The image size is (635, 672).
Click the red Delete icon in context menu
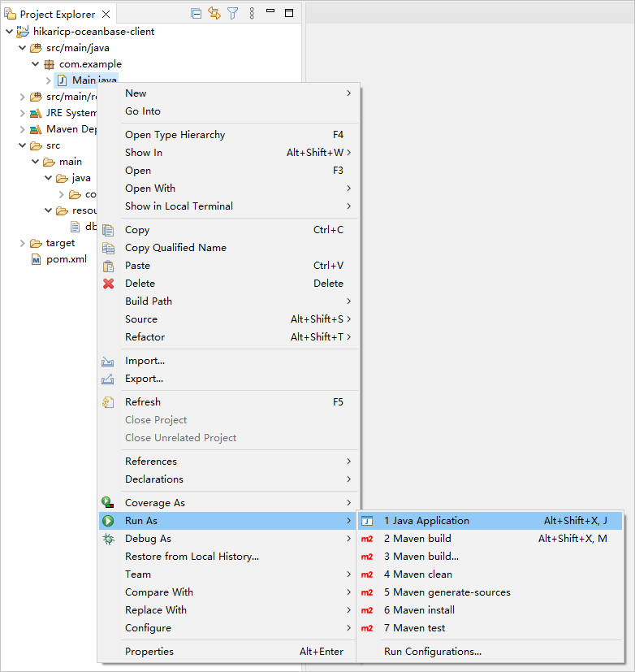pyautogui.click(x=108, y=284)
